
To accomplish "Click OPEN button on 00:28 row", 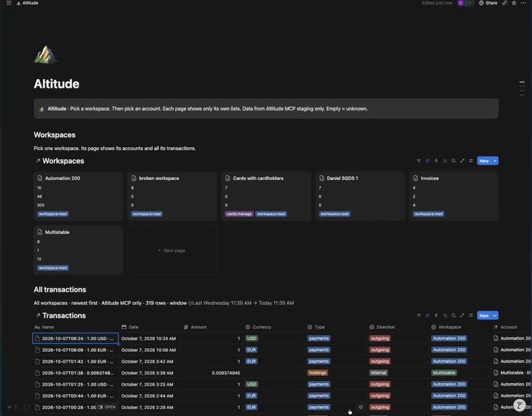I will click(x=107, y=407).
